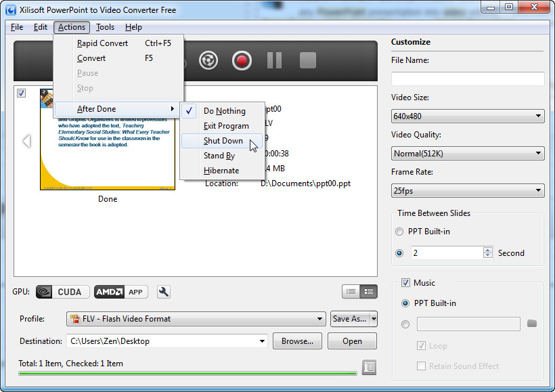Click the music file path field

[468, 324]
